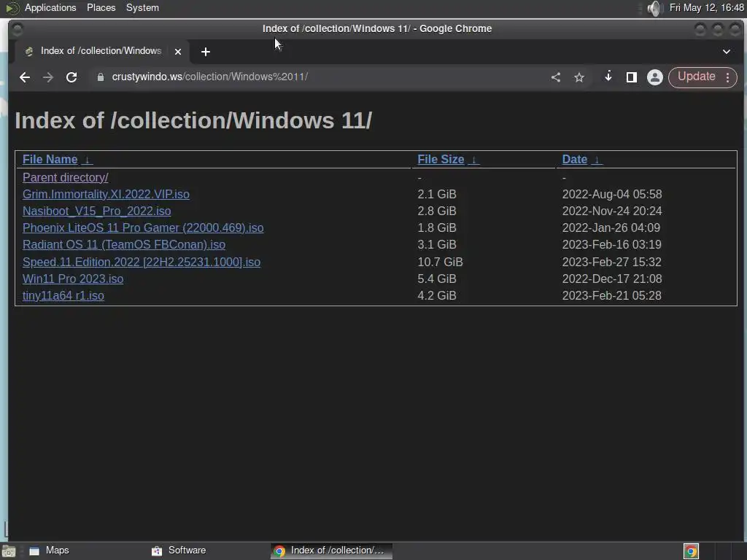Download Grim.Immortality.XI.2022.VIP.iso
Viewport: 747px width, 560px height.
point(106,194)
